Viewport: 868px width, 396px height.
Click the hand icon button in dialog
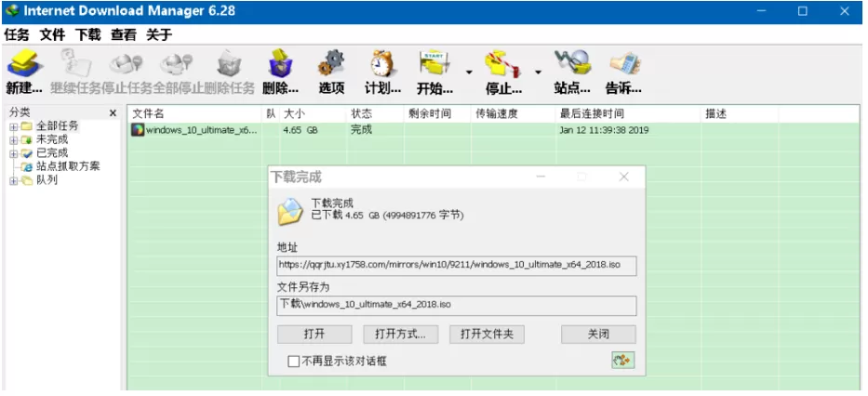tap(623, 361)
